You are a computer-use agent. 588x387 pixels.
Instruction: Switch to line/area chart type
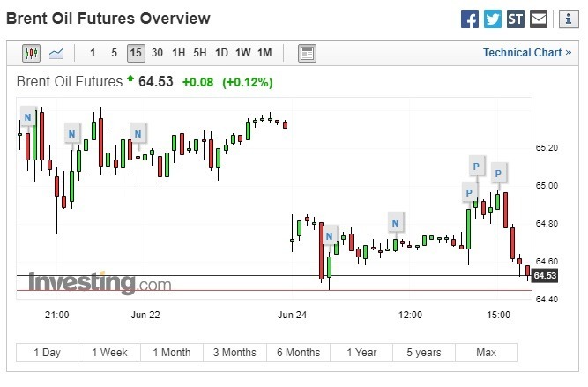tap(56, 53)
